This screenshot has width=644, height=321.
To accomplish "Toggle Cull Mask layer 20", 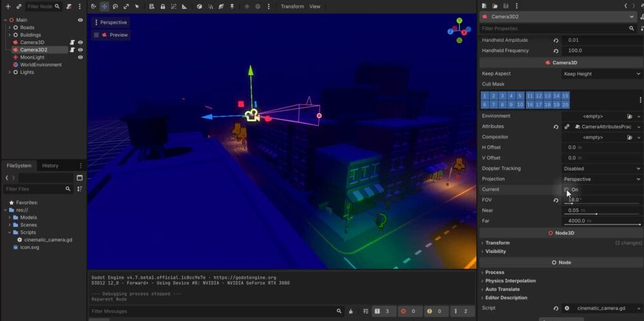I will tap(565, 105).
